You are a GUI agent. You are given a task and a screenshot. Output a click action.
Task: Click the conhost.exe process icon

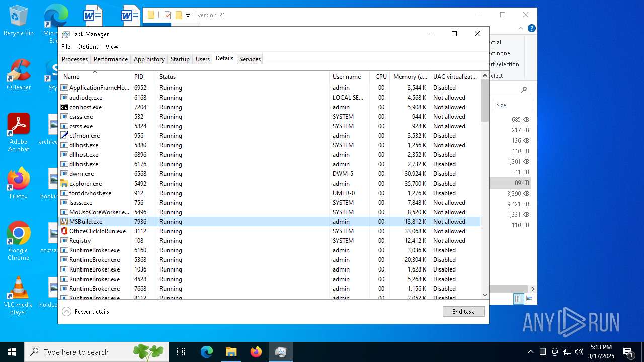64,107
